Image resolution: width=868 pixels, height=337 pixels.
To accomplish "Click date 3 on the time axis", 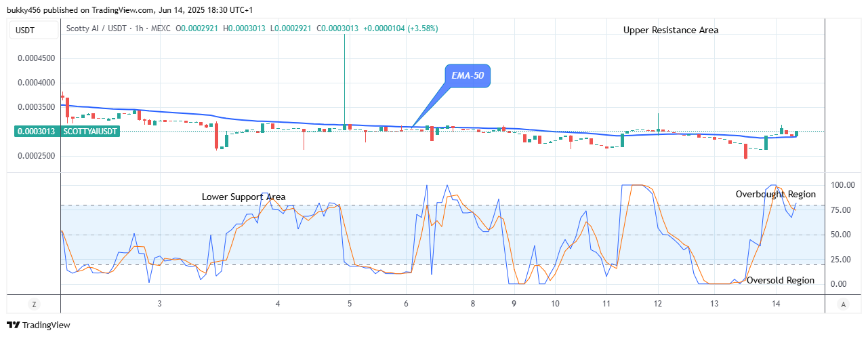I will [x=159, y=304].
